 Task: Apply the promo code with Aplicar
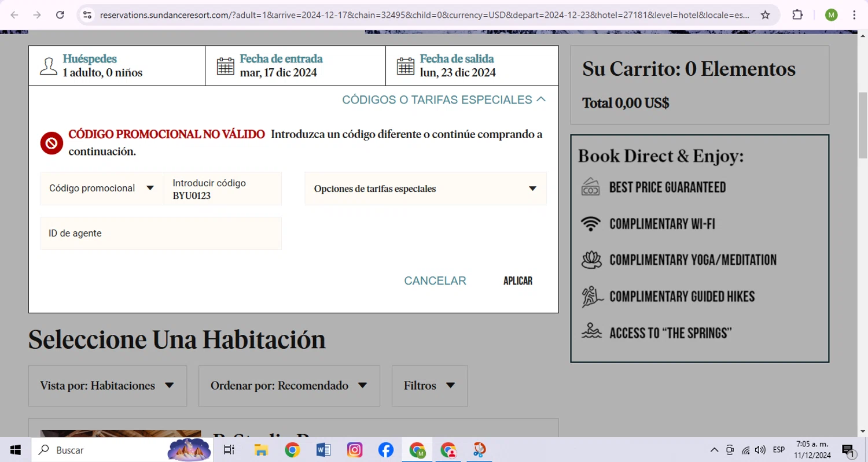pos(518,281)
